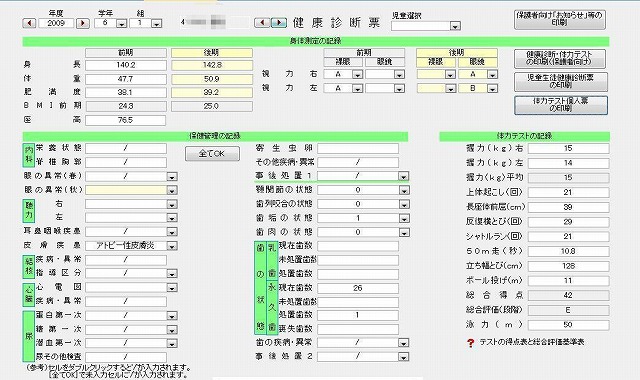Expand the 事後処置1 dropdown
640x380 pixels.
(404, 176)
